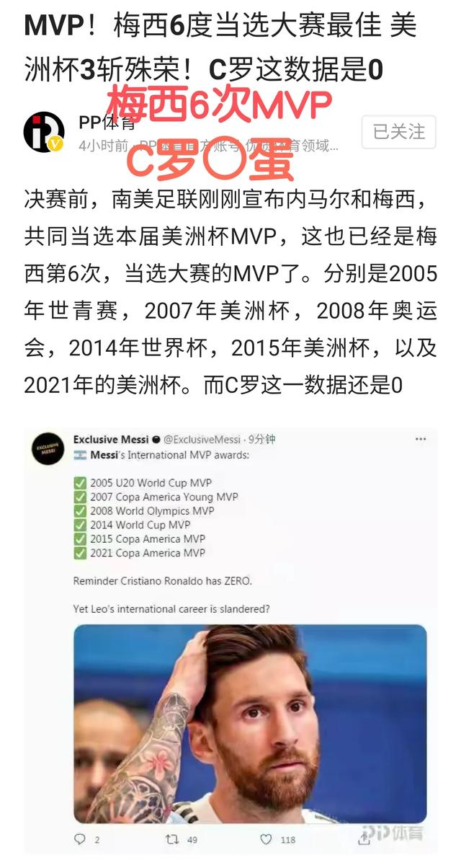461x868 pixels.
Task: Tap the PP体育 author avatar
Action: 44,132
